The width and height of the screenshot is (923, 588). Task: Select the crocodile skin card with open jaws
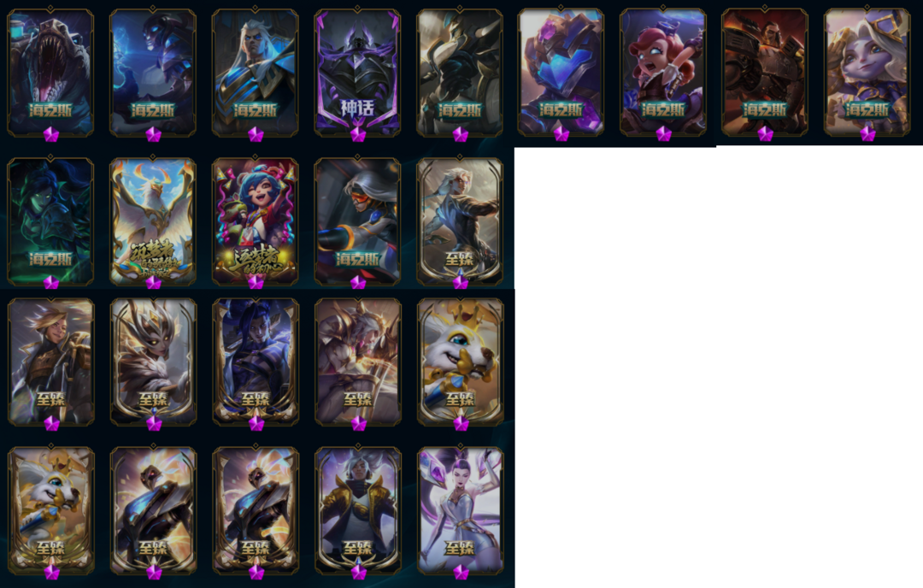(50, 72)
